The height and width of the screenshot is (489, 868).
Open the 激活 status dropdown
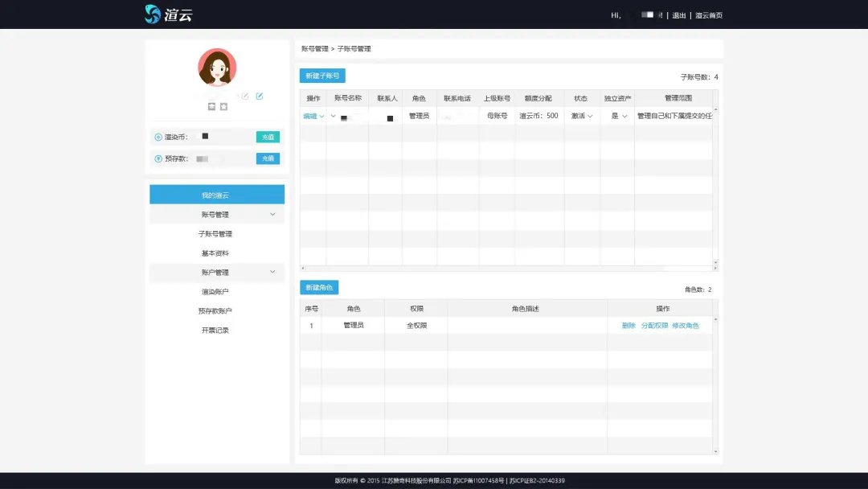click(582, 117)
